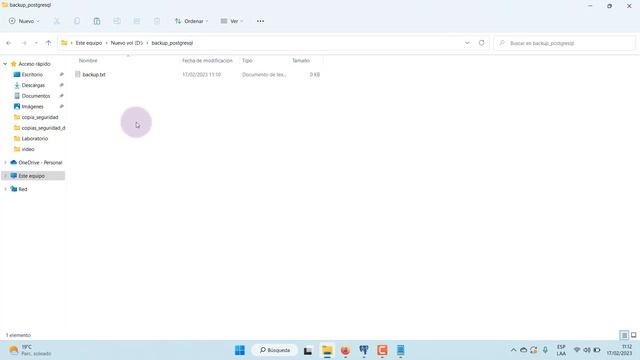The image size is (640, 360).
Task: Click the search box for backup_postgresql
Action: (565, 43)
